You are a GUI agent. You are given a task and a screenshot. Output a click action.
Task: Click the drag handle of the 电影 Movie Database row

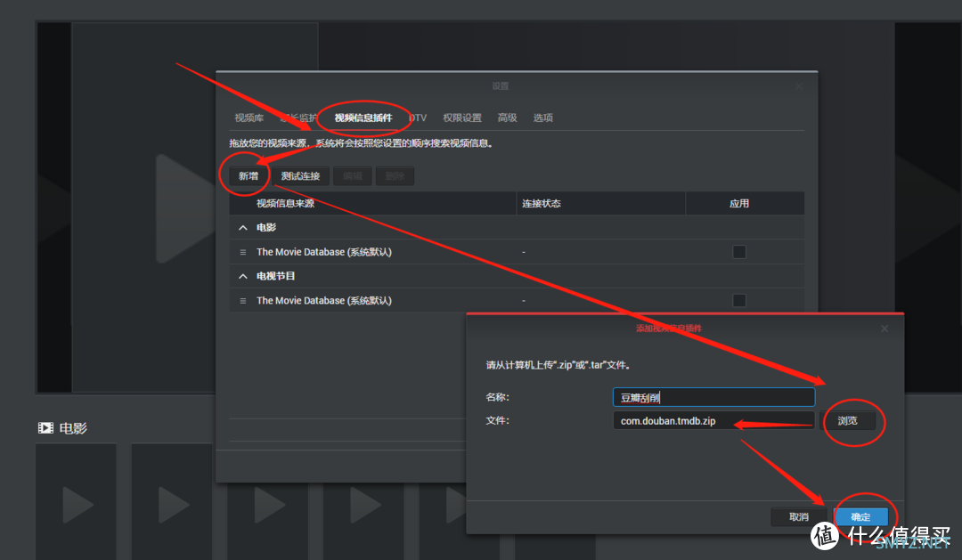243,252
